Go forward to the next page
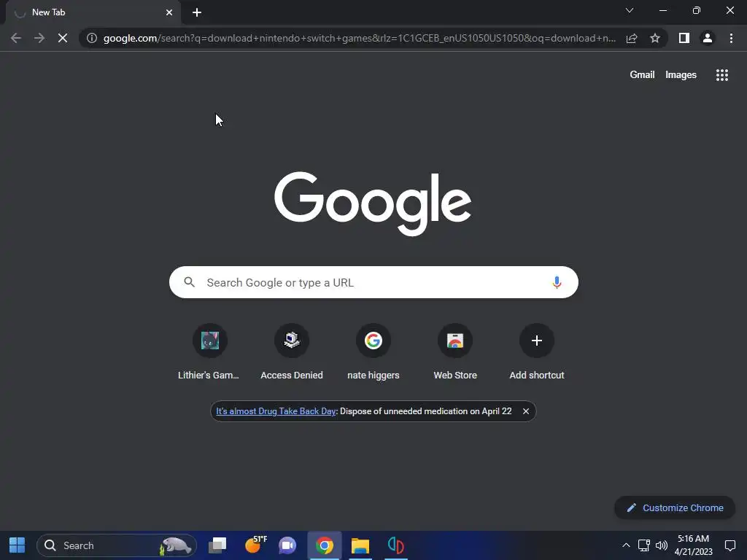 click(x=39, y=38)
